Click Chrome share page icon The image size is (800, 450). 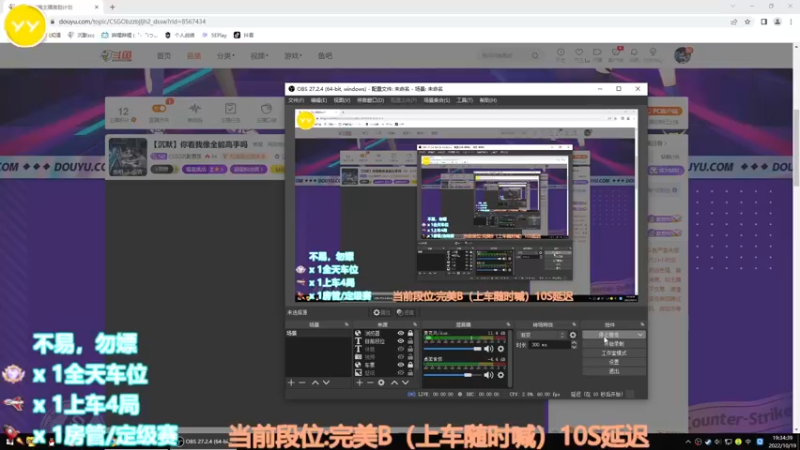[734, 22]
